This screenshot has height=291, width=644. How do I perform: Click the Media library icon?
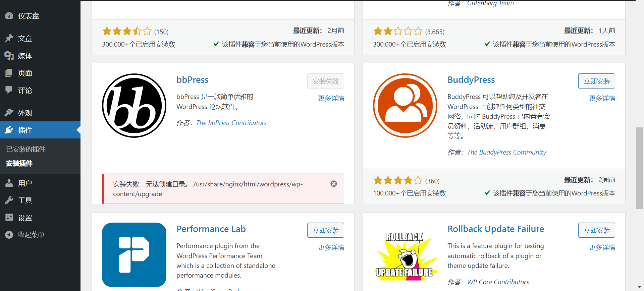[x=9, y=56]
